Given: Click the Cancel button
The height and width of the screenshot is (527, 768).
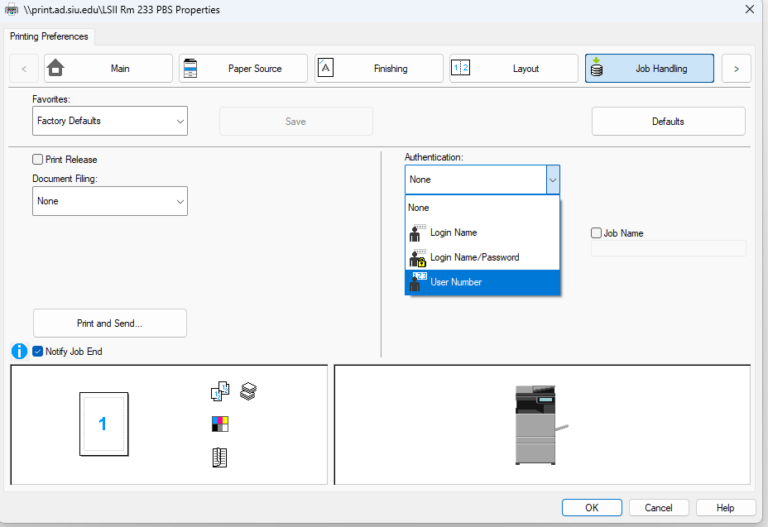Looking at the screenshot, I should pos(659,508).
